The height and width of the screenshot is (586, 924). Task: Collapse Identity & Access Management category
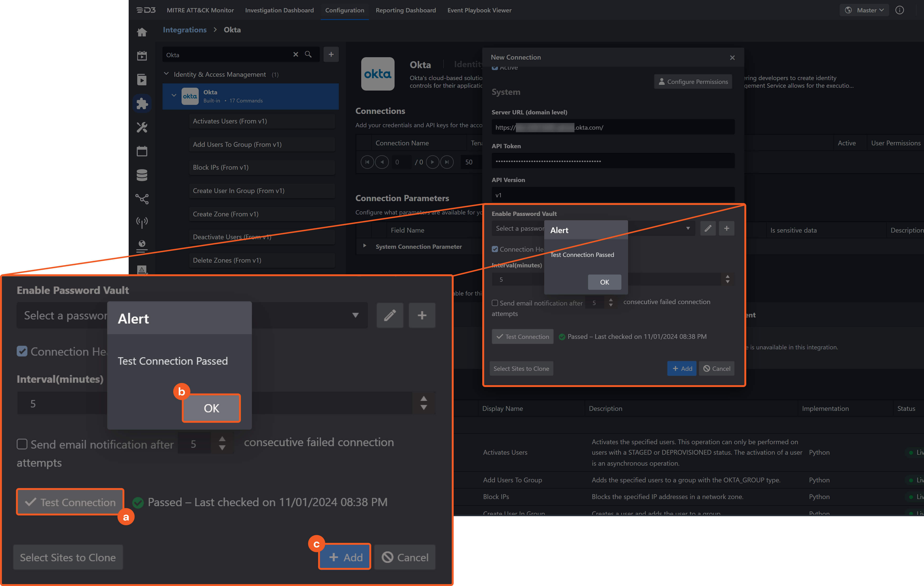point(167,74)
